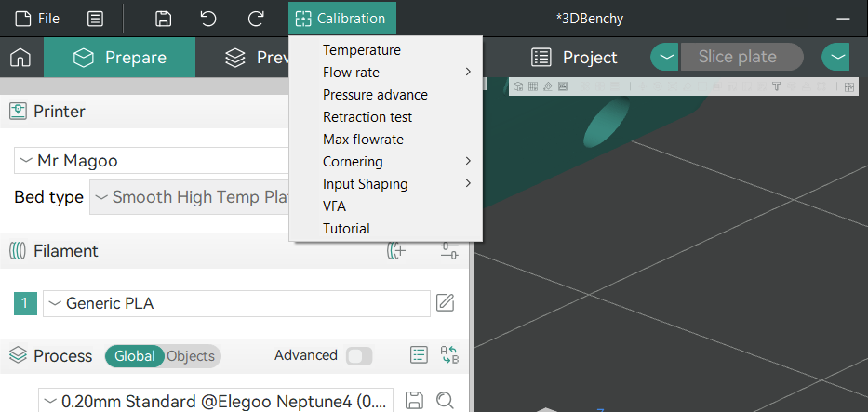Open the Mr Magoo printer dropdown
This screenshot has height=412, width=868.
(149, 161)
